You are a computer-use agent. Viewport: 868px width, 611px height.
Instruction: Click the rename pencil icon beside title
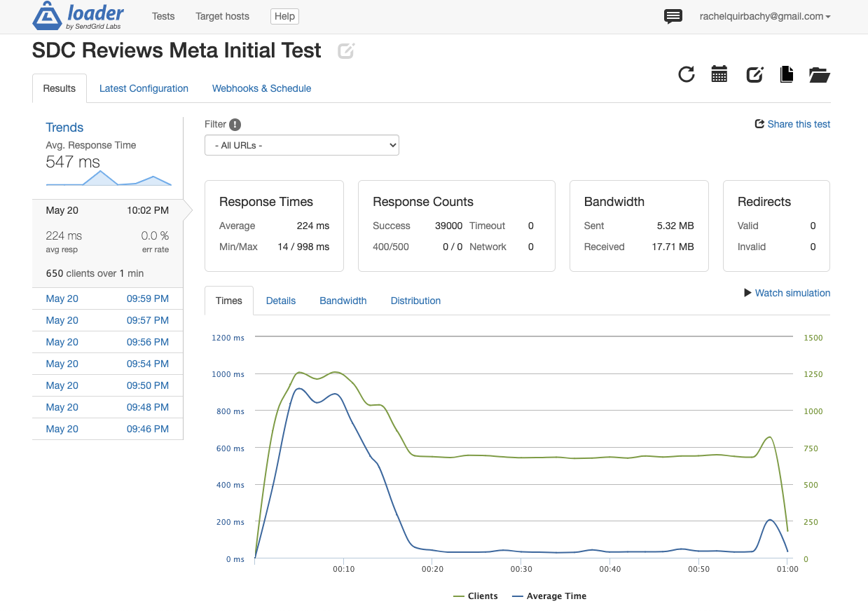click(x=346, y=51)
